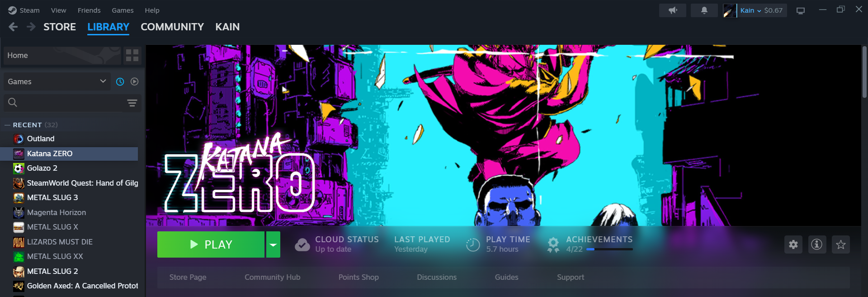The image size is (868, 297).
Task: Go to library Home
Action: (x=62, y=55)
